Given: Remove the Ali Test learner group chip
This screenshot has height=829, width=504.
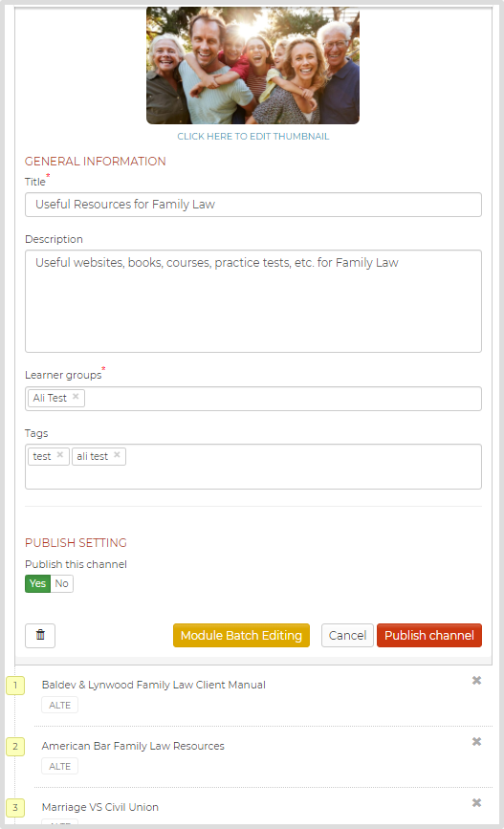Looking at the screenshot, I should tap(76, 397).
